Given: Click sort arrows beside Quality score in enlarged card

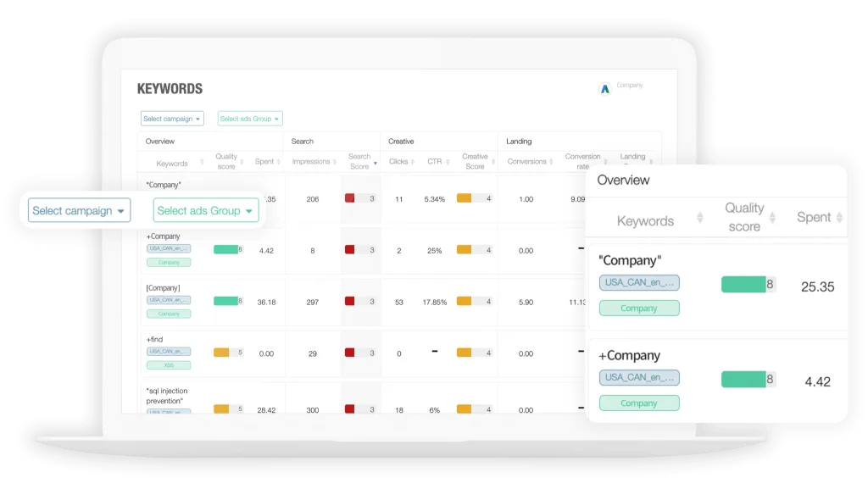Looking at the screenshot, I should [x=777, y=218].
